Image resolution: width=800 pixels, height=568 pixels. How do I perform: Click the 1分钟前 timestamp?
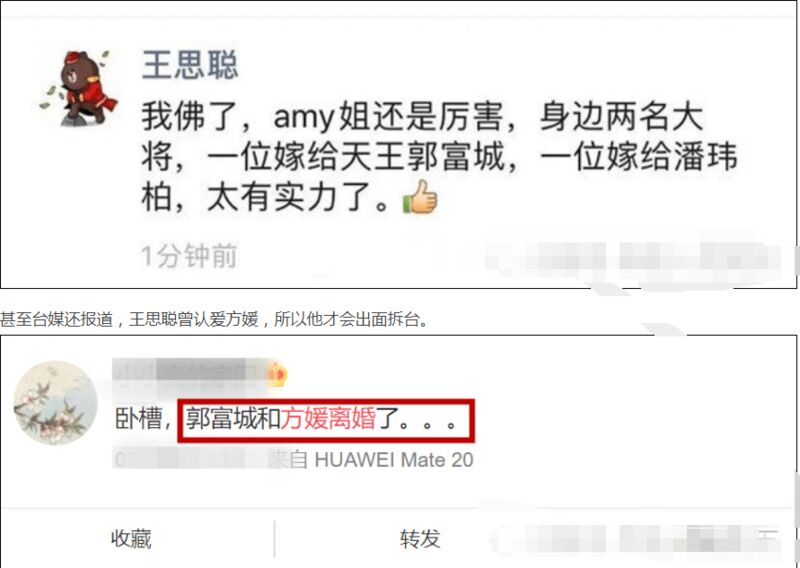(189, 256)
